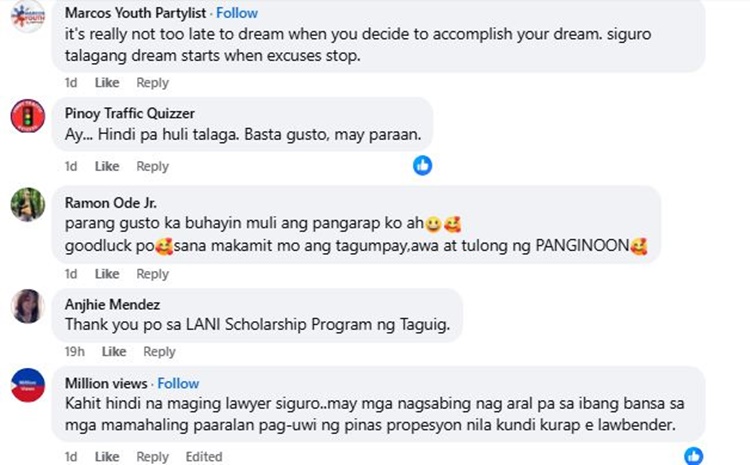Open Marcos Youth Partylist profile picture
The height and width of the screenshot is (465, 750).
[28, 15]
